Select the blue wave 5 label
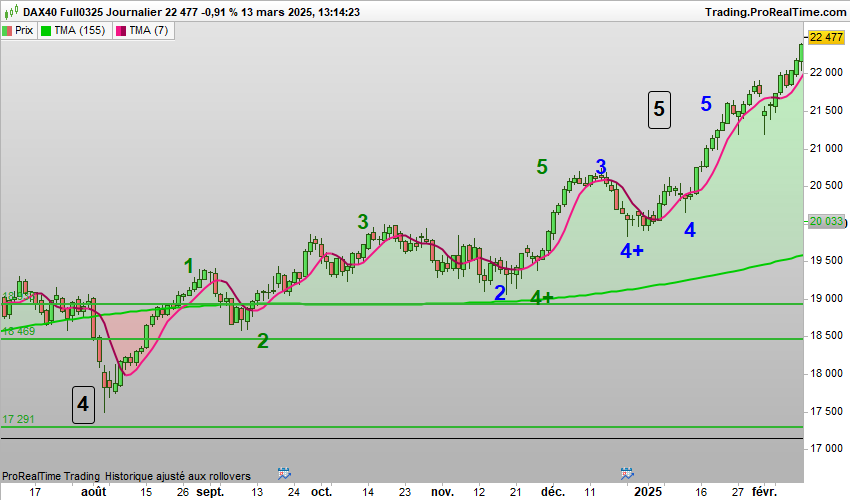850x500 pixels. pos(706,104)
